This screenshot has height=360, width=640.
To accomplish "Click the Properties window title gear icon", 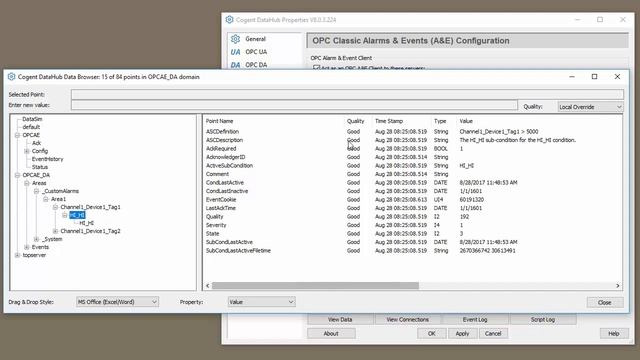I will tap(229, 20).
